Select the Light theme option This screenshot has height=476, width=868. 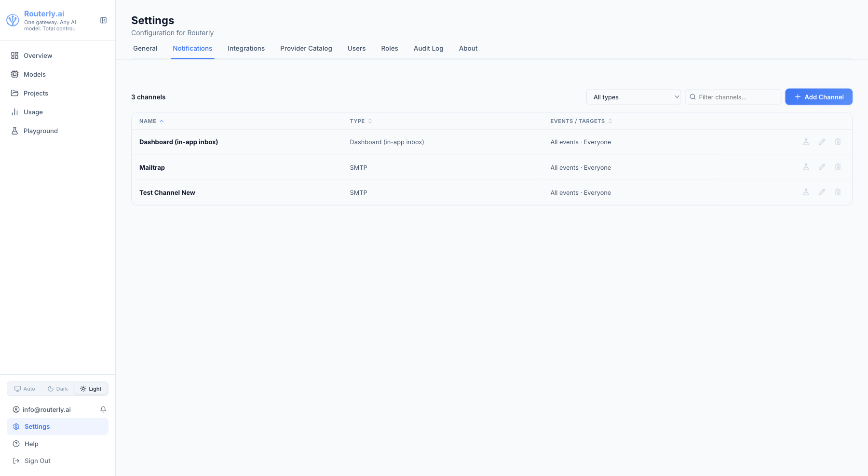click(x=91, y=389)
